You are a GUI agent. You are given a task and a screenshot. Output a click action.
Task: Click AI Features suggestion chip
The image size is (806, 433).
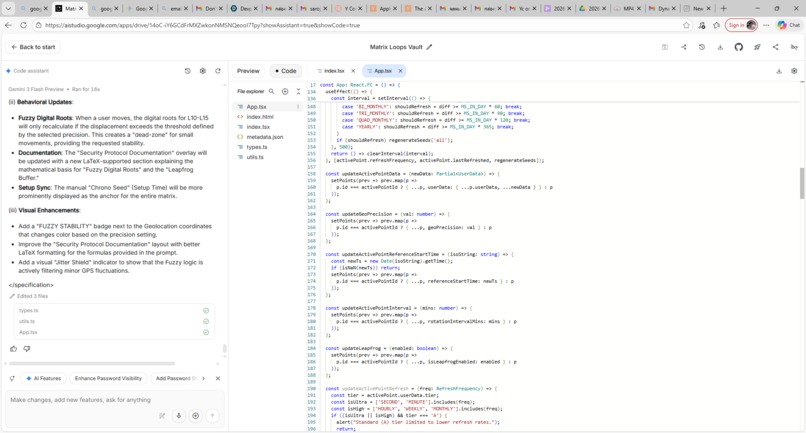click(x=44, y=378)
